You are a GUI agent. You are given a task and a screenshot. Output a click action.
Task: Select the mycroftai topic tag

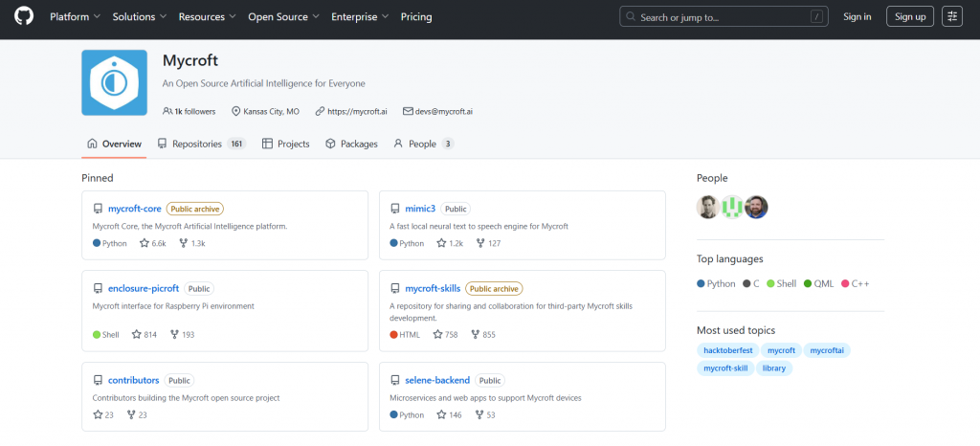[x=827, y=350]
